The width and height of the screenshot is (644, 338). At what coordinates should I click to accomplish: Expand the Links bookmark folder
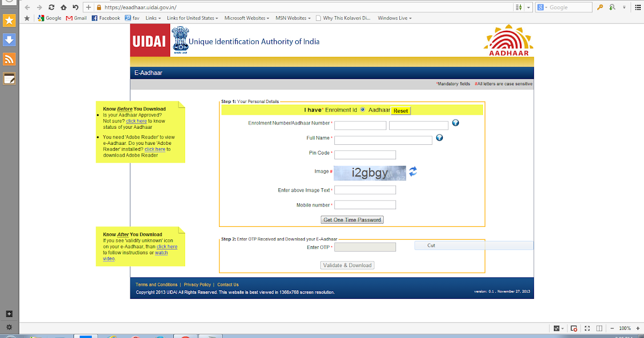click(153, 18)
